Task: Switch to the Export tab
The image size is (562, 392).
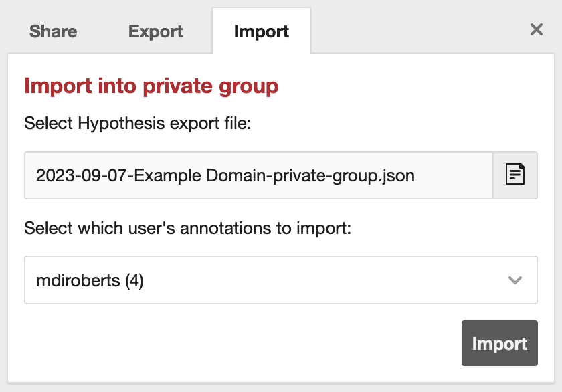Action: [155, 31]
